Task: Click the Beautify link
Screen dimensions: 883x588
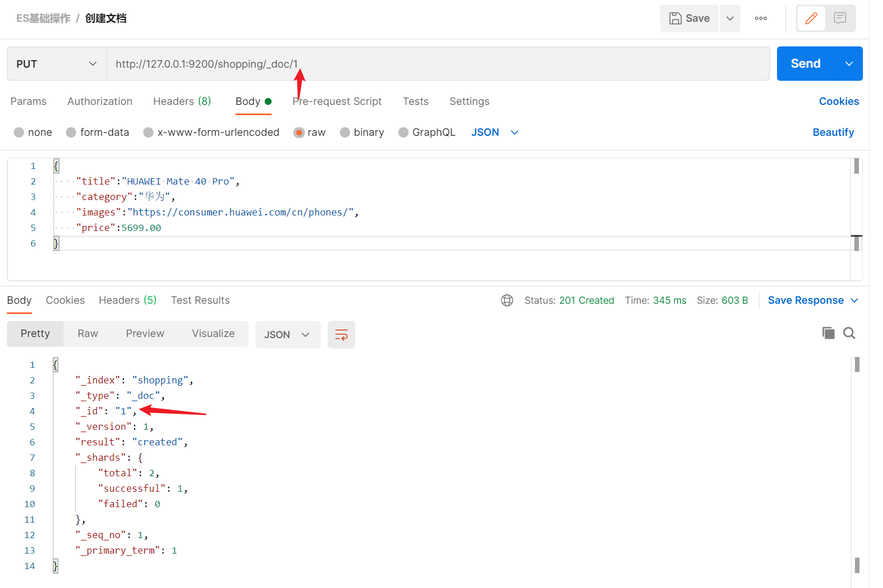Action: (x=833, y=132)
